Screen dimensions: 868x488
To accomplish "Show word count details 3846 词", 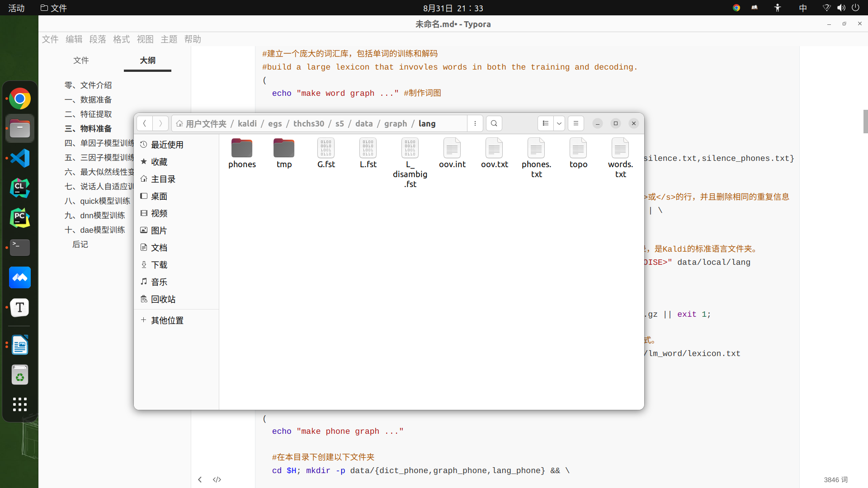I will pyautogui.click(x=835, y=480).
